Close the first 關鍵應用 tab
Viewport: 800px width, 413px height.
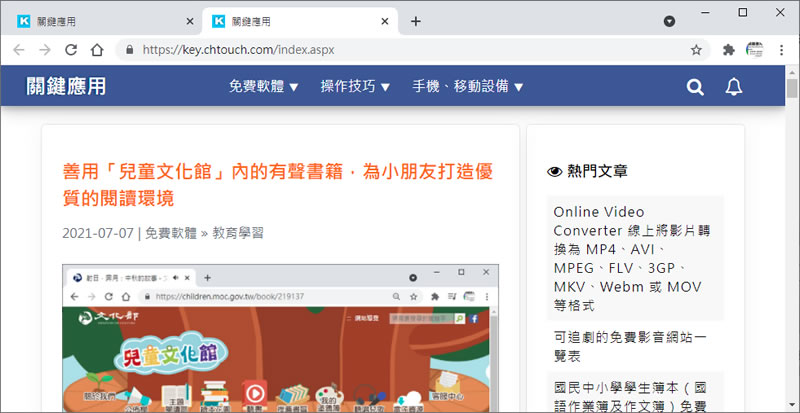(190, 21)
